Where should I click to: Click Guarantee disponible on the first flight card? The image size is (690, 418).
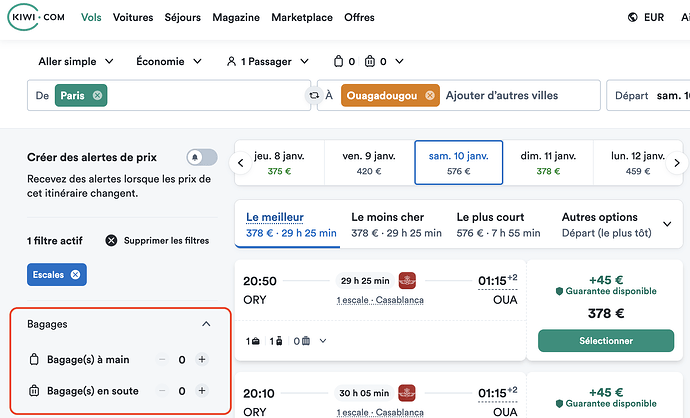[x=606, y=291]
